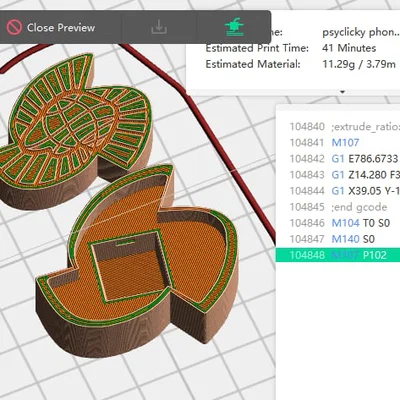Select highlighted line 104848 P102
The height and width of the screenshot is (400, 400).
[x=338, y=255]
